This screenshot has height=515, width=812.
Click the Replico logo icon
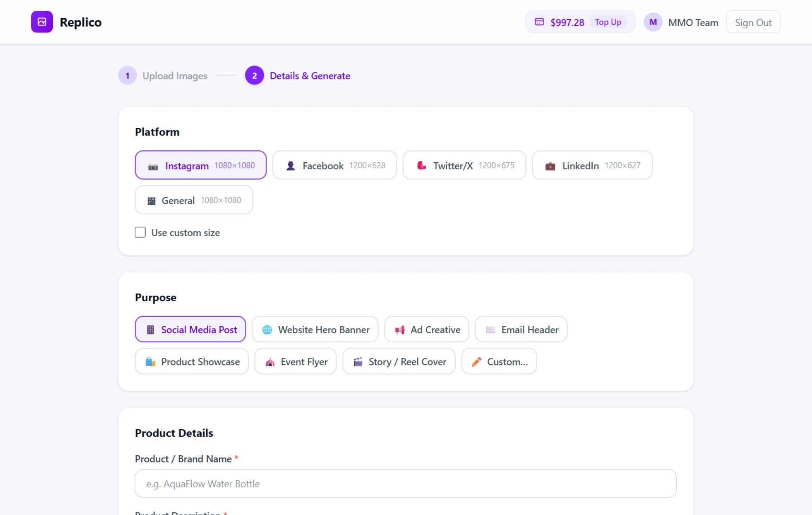(42, 22)
